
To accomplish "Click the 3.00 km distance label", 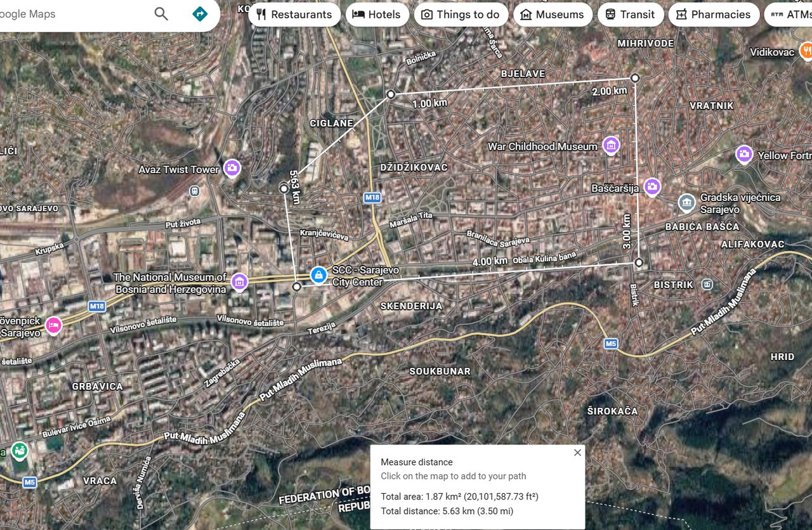I will click(x=627, y=231).
